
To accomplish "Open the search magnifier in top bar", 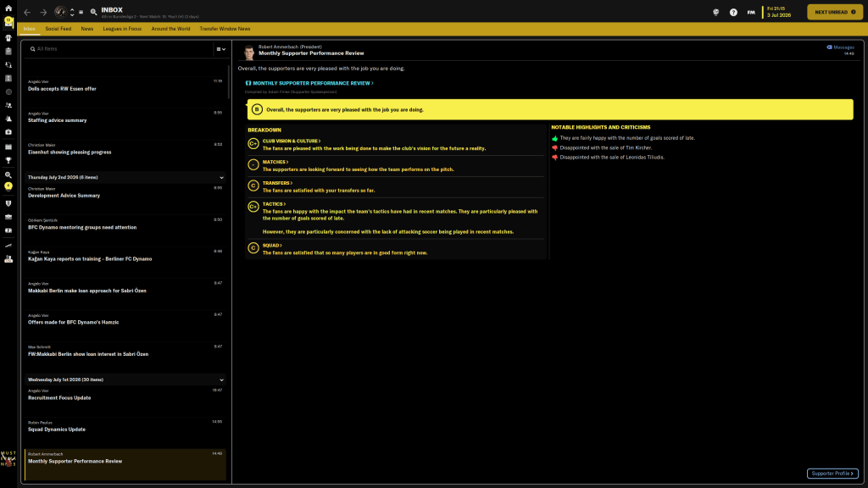I will pos(93,13).
